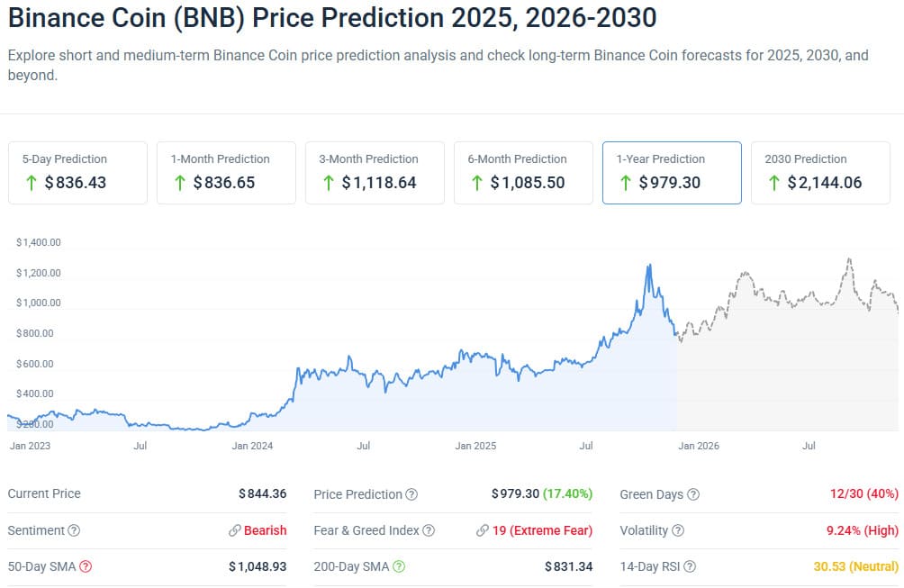904x588 pixels.
Task: Click the Jan 2026 marker on the chart axis
Action: pos(699,446)
